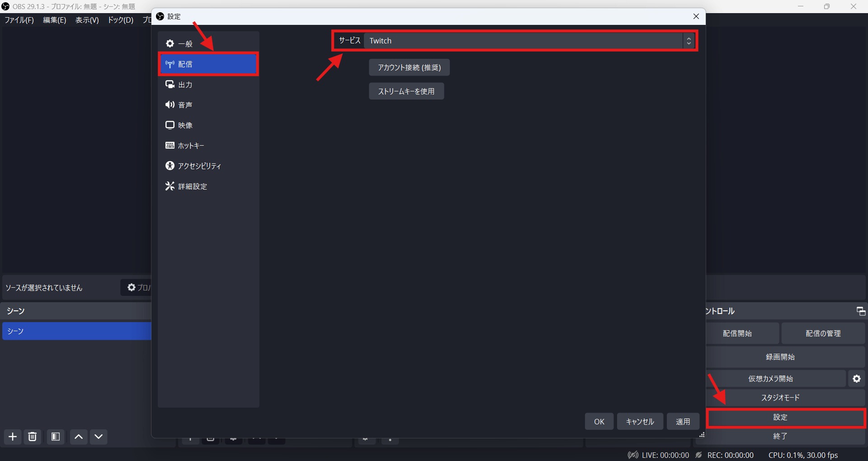Open the 一般 (General) settings category

[208, 44]
